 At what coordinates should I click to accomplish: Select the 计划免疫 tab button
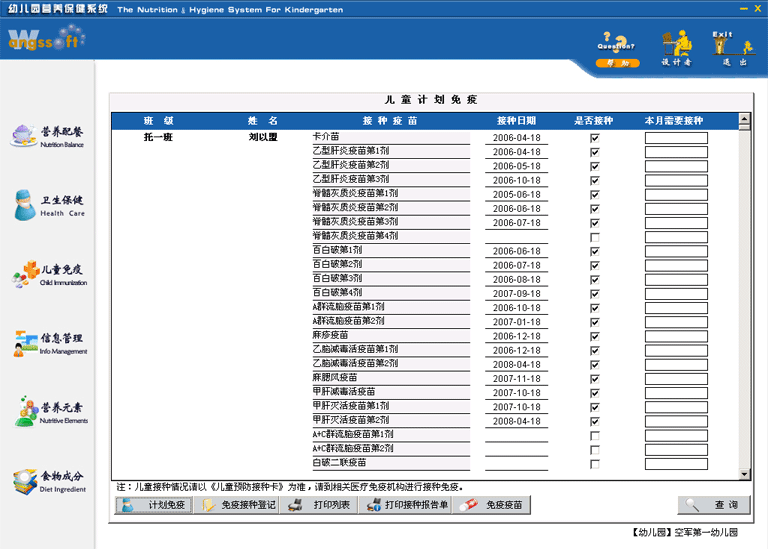(154, 505)
